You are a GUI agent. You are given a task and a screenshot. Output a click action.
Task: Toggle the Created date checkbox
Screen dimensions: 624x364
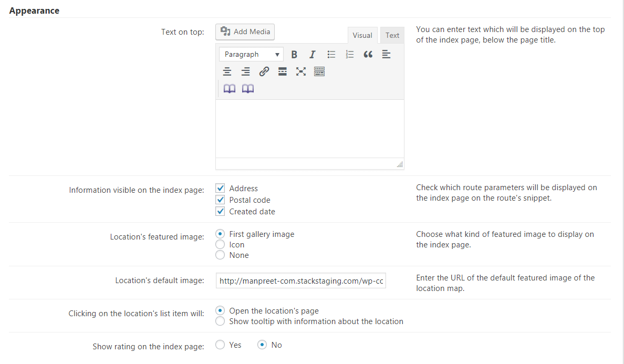tap(221, 212)
